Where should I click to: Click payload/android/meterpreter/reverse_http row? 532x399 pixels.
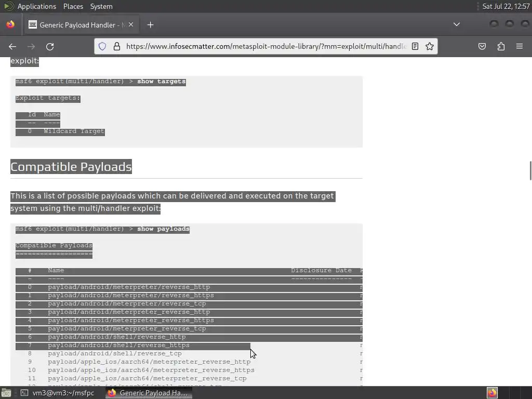point(189,287)
